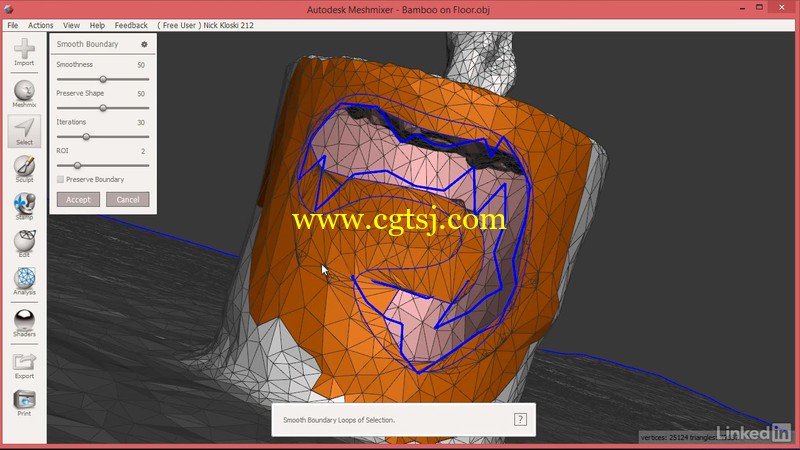Open the Analysis tool
Image resolution: width=800 pixels, height=450 pixels.
[24, 281]
